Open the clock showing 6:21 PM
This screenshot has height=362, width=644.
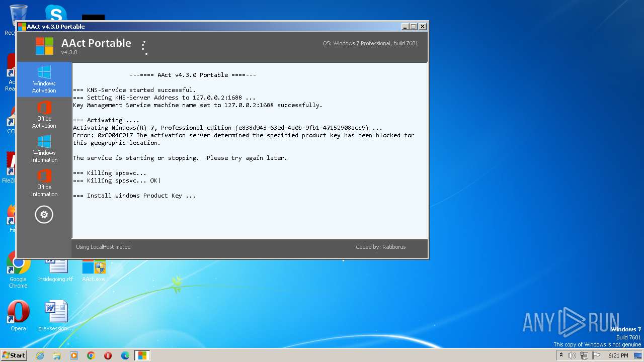tap(618, 355)
